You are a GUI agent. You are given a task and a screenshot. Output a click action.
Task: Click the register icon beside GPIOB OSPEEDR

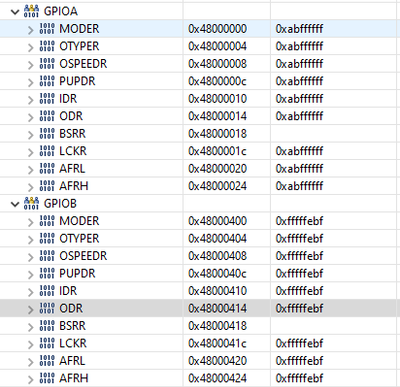[x=47, y=256]
